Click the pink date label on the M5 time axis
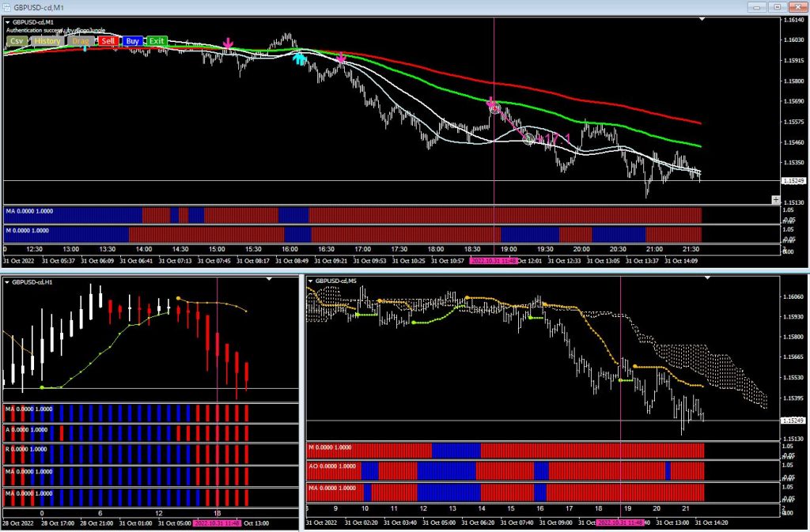The height and width of the screenshot is (532, 810). coord(620,523)
